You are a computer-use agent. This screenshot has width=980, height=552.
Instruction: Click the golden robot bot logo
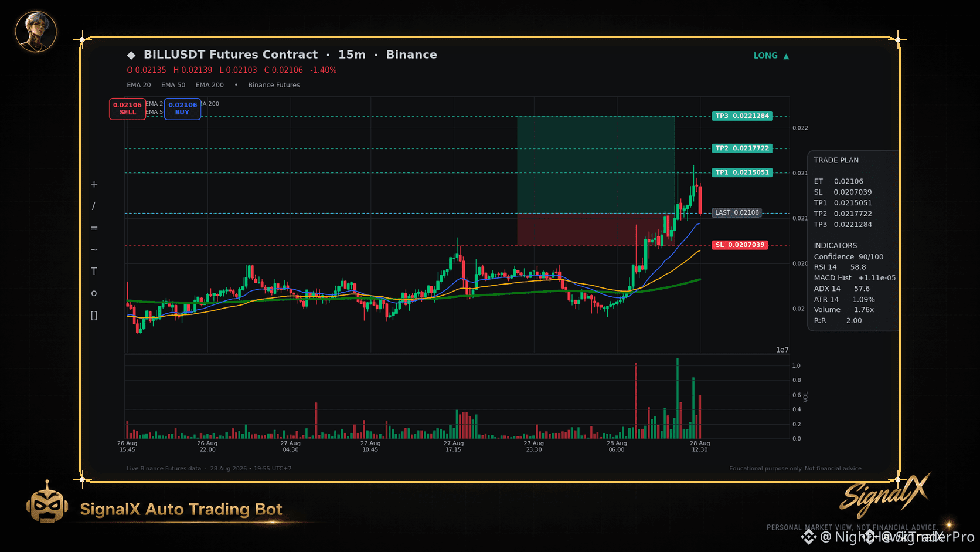pyautogui.click(x=47, y=502)
